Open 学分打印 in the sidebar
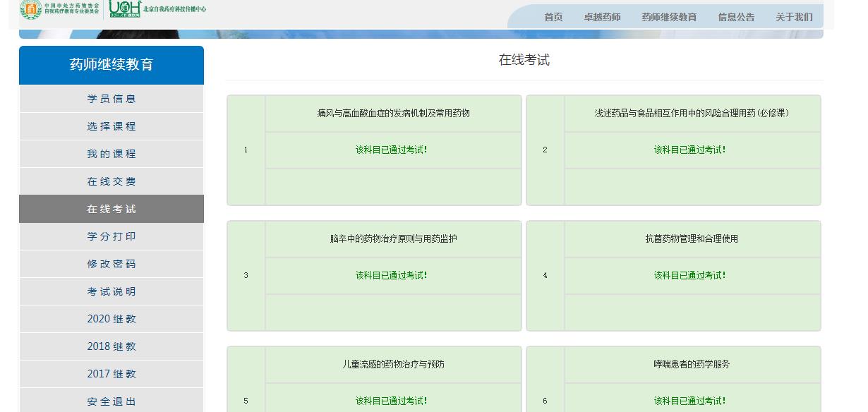868x412 pixels. coord(111,236)
